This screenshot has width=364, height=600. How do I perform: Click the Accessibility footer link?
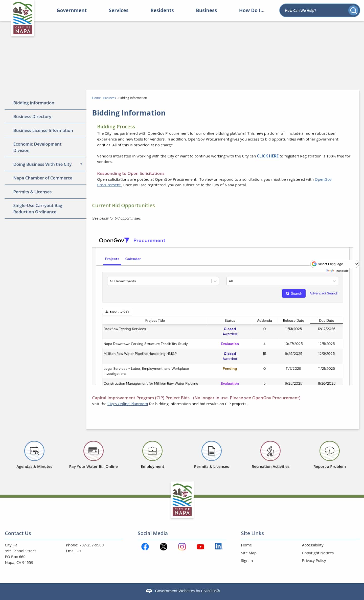tap(313, 545)
